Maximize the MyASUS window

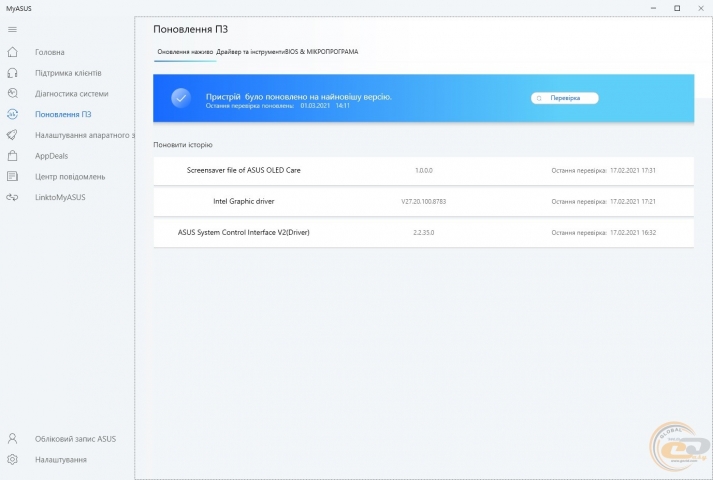(x=677, y=8)
